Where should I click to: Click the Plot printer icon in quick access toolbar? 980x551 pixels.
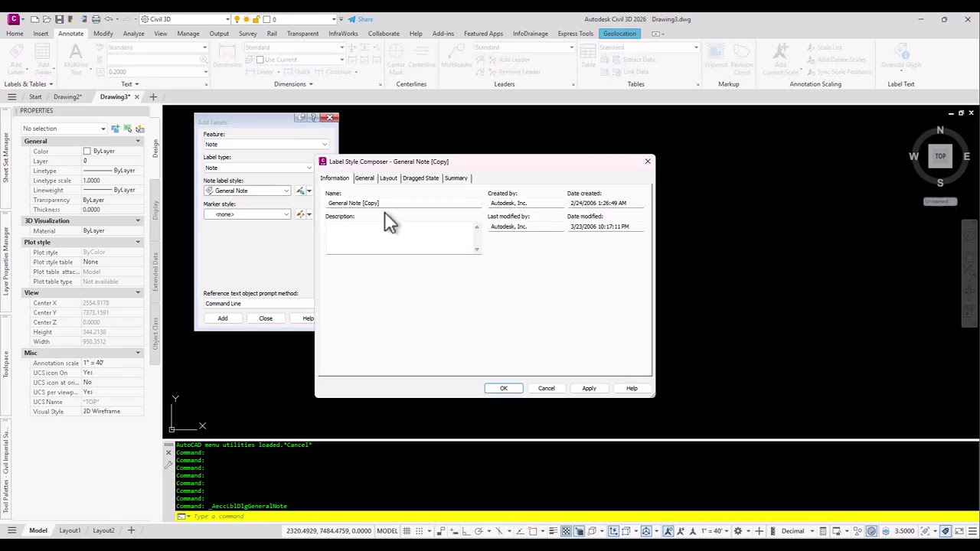click(x=96, y=19)
